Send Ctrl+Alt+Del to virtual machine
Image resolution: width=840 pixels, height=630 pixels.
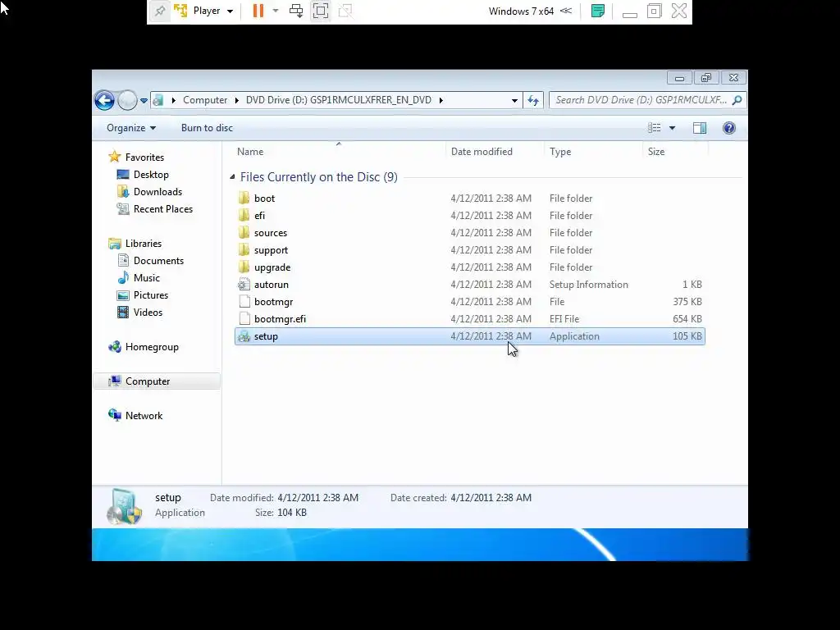click(x=296, y=11)
